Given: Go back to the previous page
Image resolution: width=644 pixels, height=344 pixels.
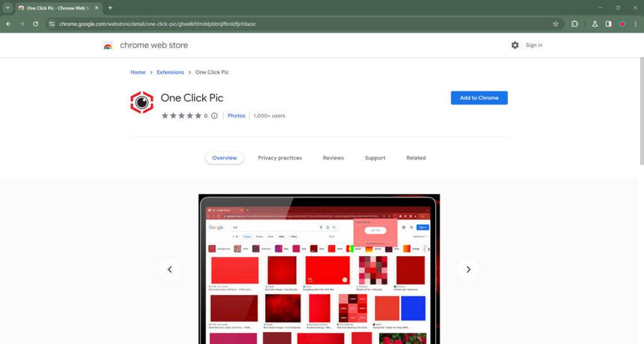Looking at the screenshot, I should point(8,24).
